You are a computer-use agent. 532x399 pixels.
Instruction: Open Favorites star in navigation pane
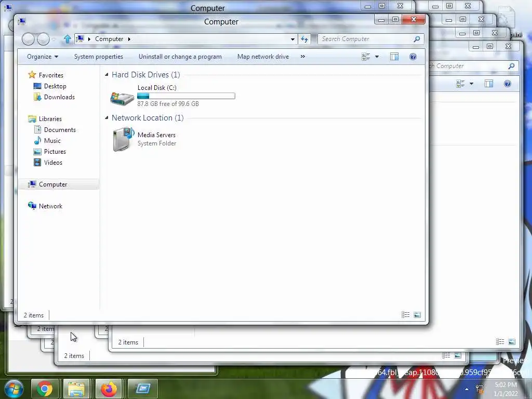pyautogui.click(x=32, y=75)
